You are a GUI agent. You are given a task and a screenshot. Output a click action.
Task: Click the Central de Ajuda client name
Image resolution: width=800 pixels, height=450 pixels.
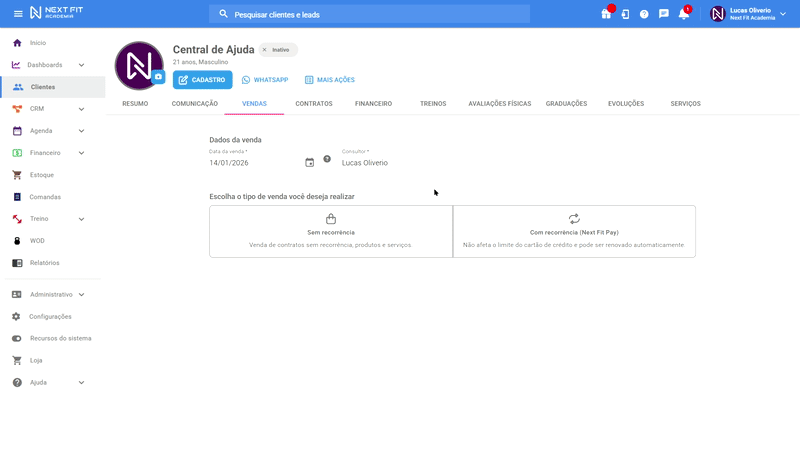(213, 49)
